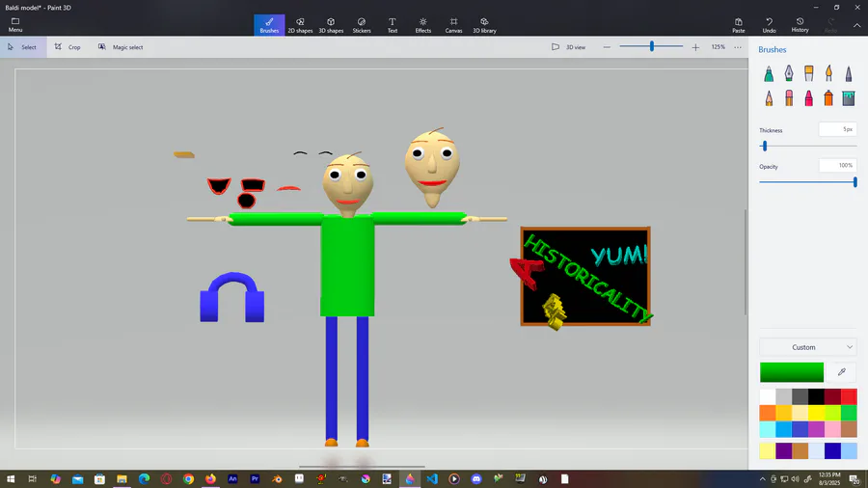Image resolution: width=868 pixels, height=488 pixels.
Task: Open Discord from the taskbar
Action: tap(476, 479)
